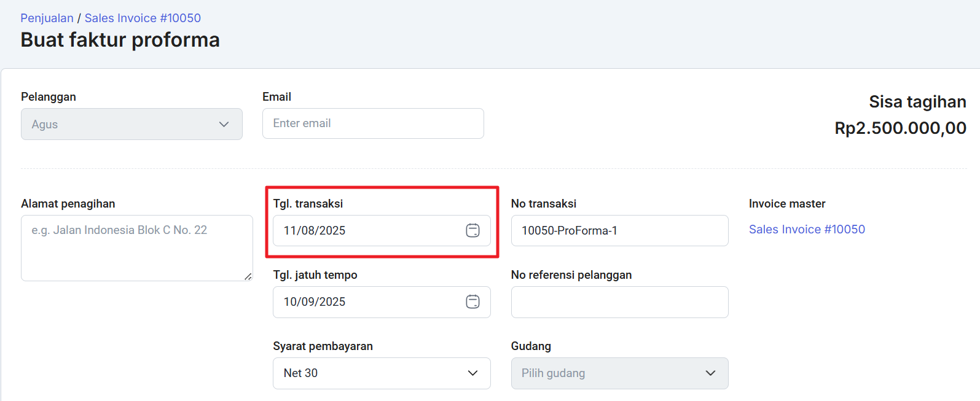
Task: Expand the Pelanggan dropdown showing Agus
Action: click(x=131, y=124)
